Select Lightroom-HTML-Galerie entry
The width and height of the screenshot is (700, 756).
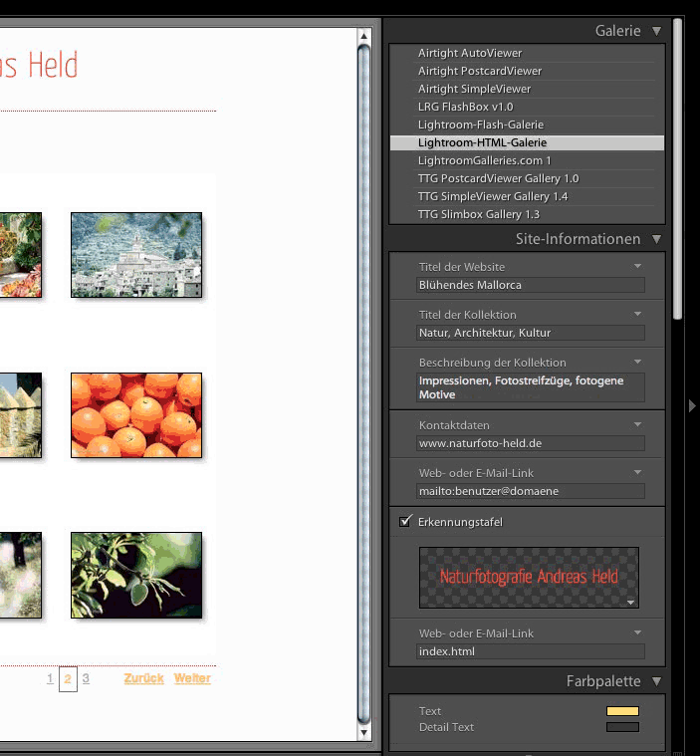[x=527, y=142]
